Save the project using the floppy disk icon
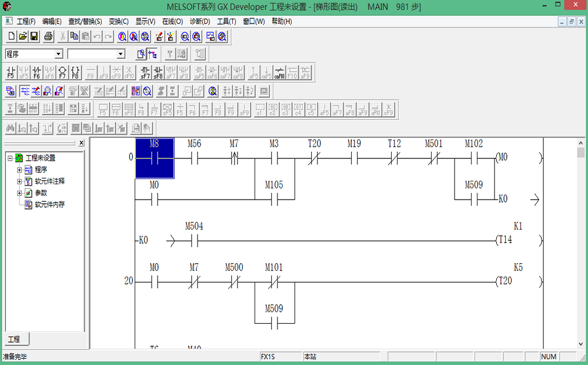The image size is (588, 365). tap(34, 36)
